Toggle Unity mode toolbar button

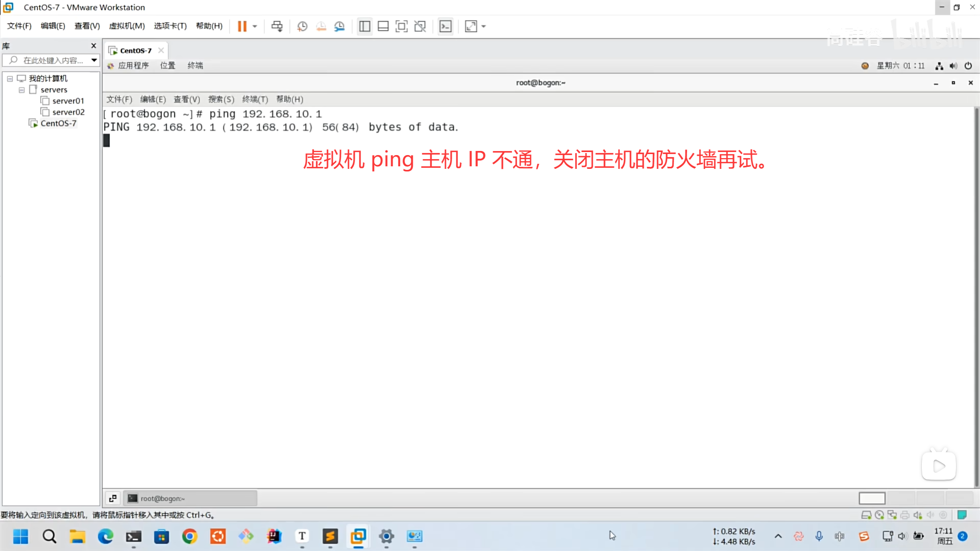420,26
